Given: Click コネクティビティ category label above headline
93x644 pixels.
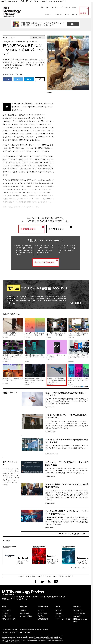Looking at the screenshot, I should click(x=9, y=38).
